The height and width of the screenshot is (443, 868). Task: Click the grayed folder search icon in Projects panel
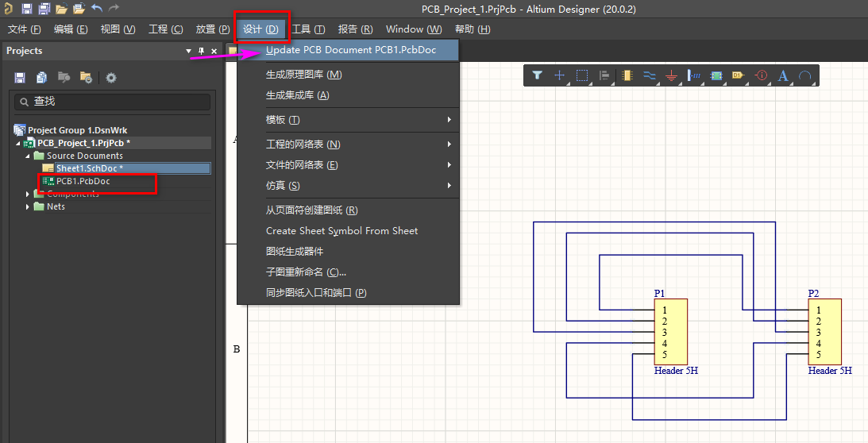[64, 78]
